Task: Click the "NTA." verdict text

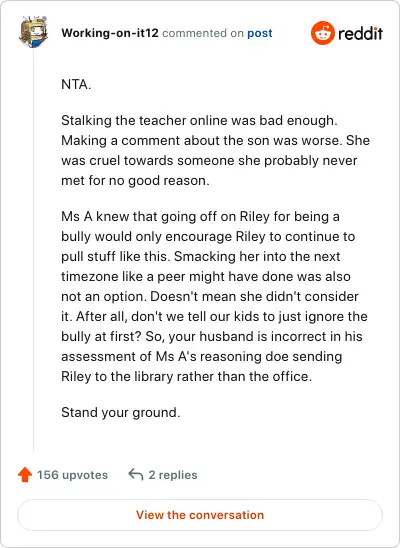Action: click(x=76, y=85)
